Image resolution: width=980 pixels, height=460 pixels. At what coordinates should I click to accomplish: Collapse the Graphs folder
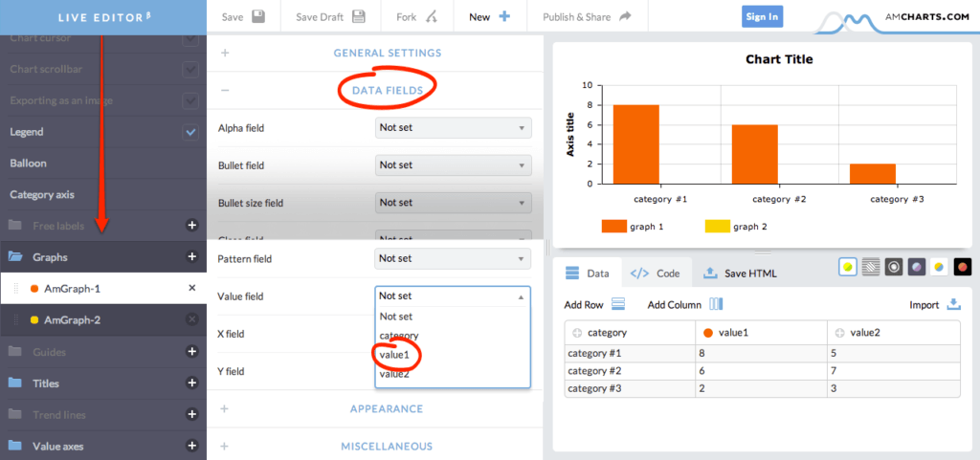pyautogui.click(x=15, y=256)
